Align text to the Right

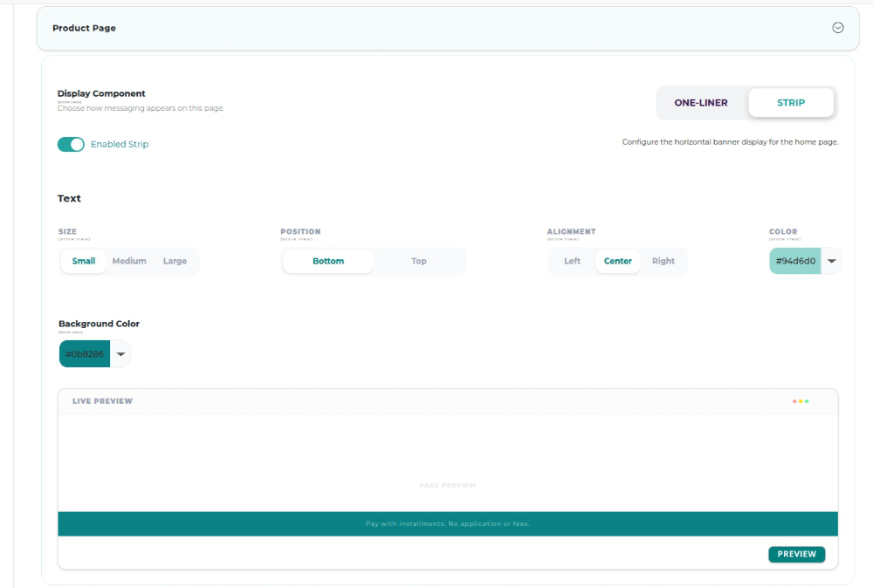pos(663,261)
